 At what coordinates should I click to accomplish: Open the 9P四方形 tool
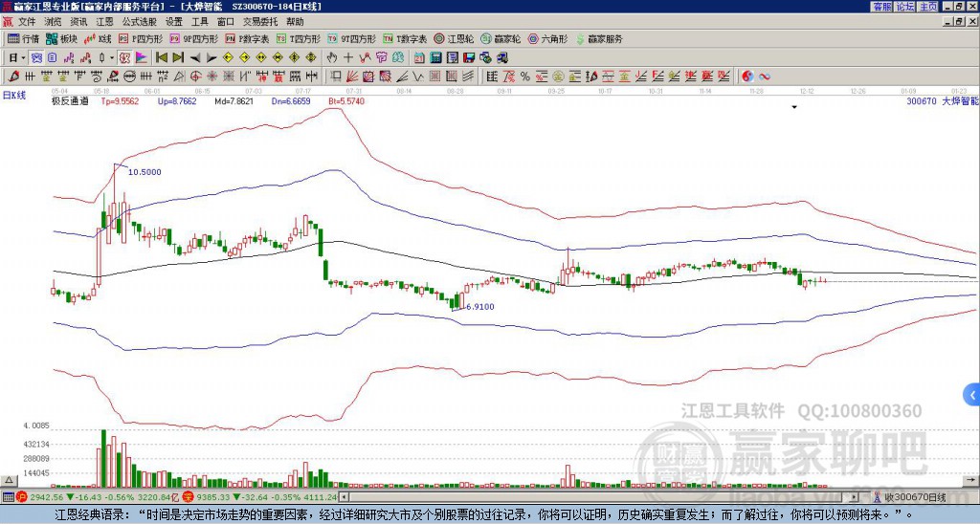point(194,38)
